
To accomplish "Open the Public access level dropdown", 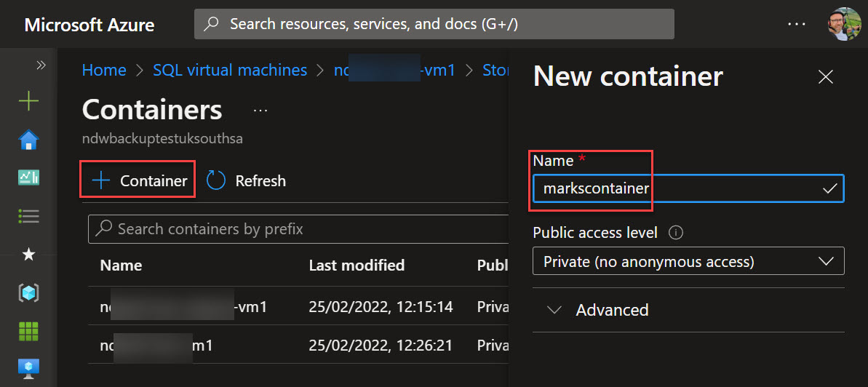I will (688, 260).
